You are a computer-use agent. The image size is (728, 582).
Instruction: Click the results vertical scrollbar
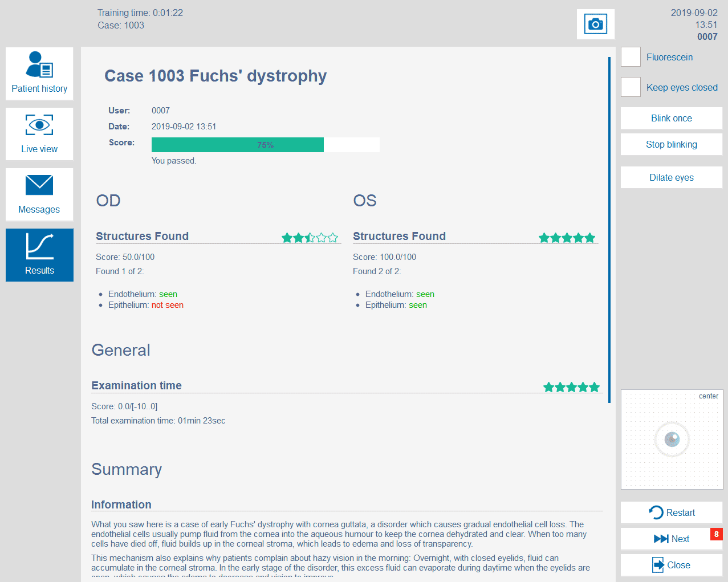(609, 228)
